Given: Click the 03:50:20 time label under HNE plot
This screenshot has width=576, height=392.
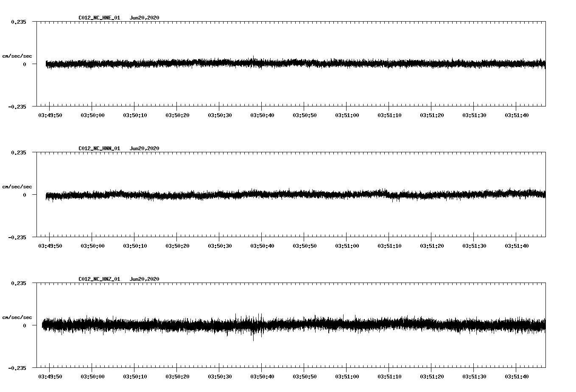Looking at the screenshot, I should (177, 115).
